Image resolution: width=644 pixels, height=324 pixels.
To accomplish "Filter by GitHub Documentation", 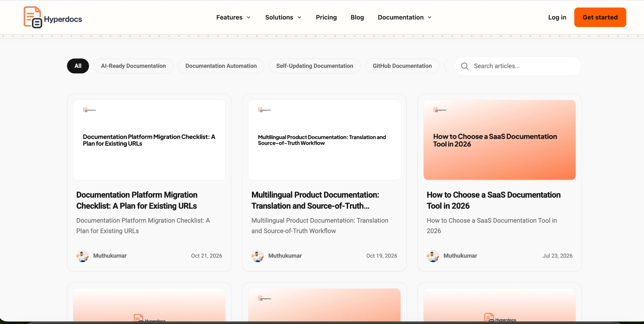I will point(402,66).
